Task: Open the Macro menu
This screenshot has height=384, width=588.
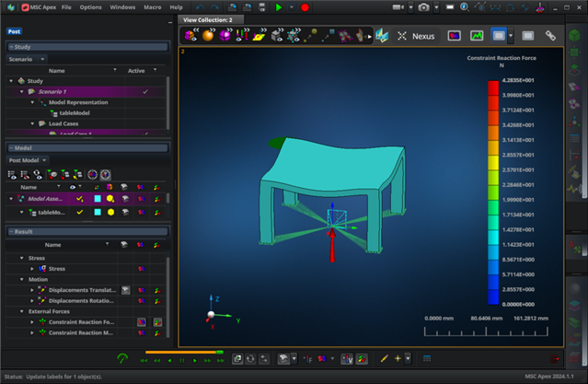Action: [152, 7]
